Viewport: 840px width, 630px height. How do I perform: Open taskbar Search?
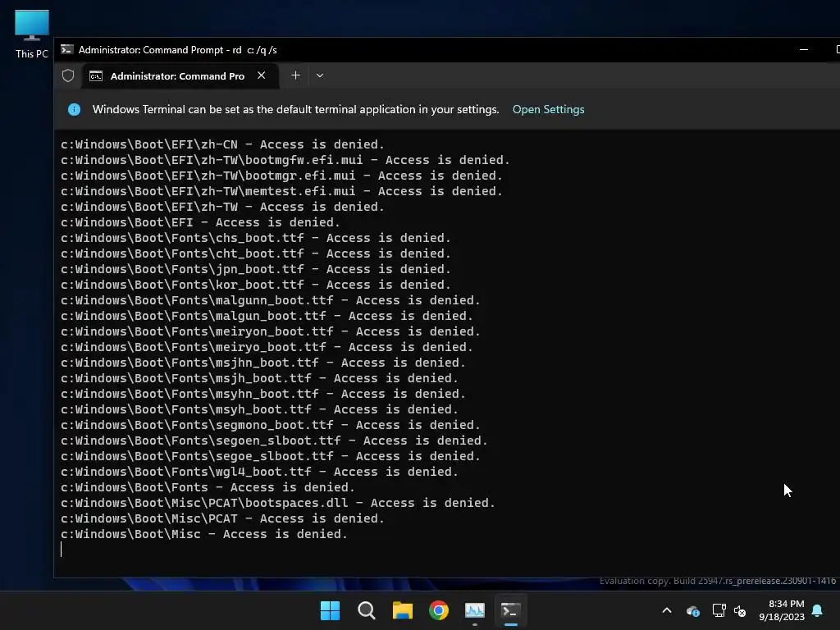click(x=367, y=610)
